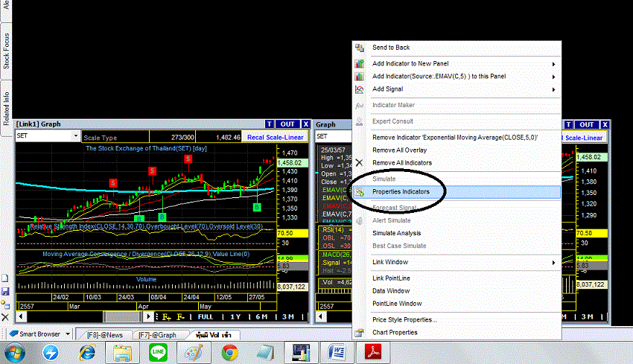The height and width of the screenshot is (364, 633).
Task: Click Recal Scale-Linear in Link1 Graph
Action: (276, 137)
